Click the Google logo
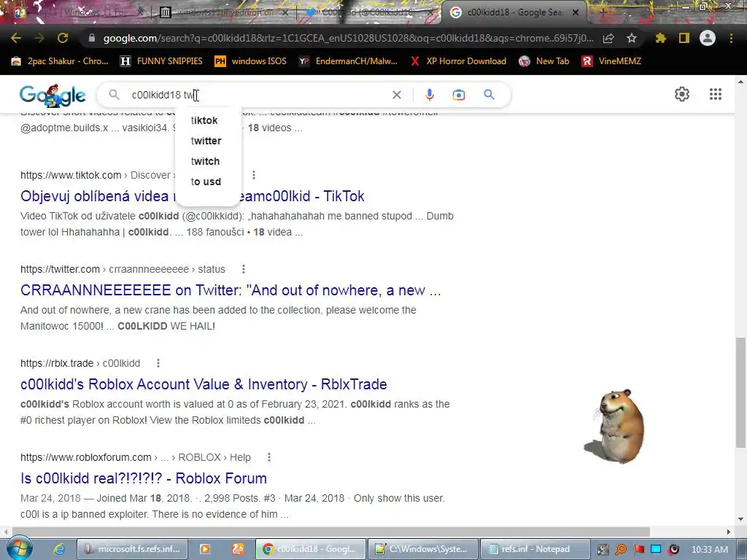This screenshot has height=560, width=747. (x=53, y=96)
